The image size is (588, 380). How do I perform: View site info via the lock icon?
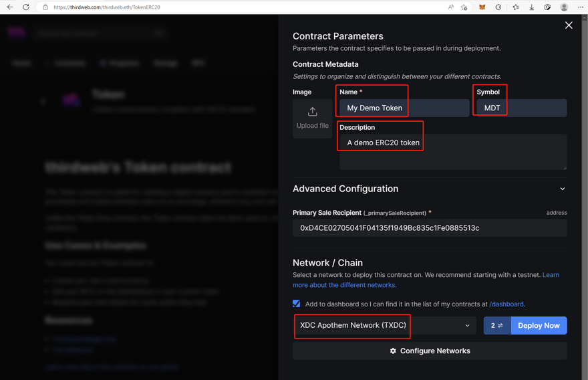click(45, 7)
